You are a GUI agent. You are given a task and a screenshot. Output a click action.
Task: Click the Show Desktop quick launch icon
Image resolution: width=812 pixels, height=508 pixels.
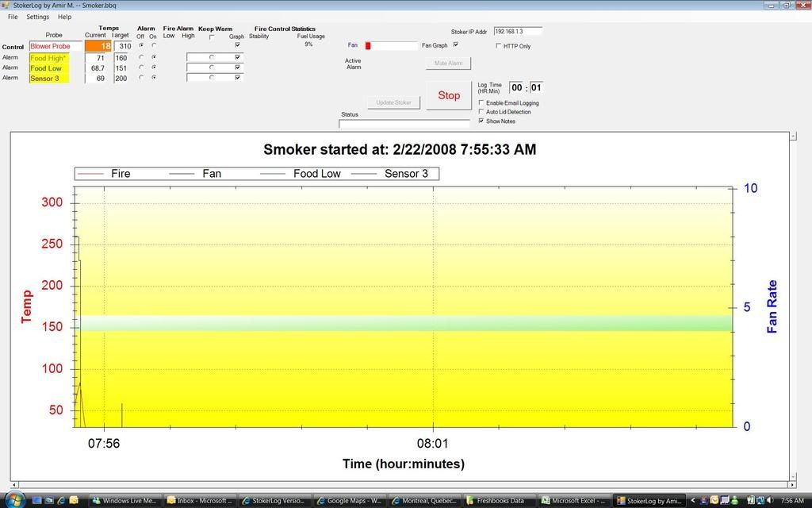[x=36, y=500]
